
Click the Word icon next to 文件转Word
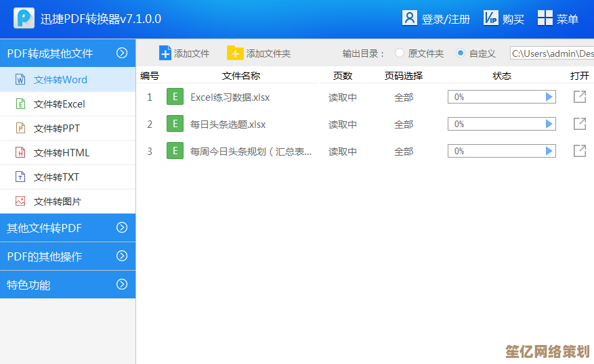point(20,79)
